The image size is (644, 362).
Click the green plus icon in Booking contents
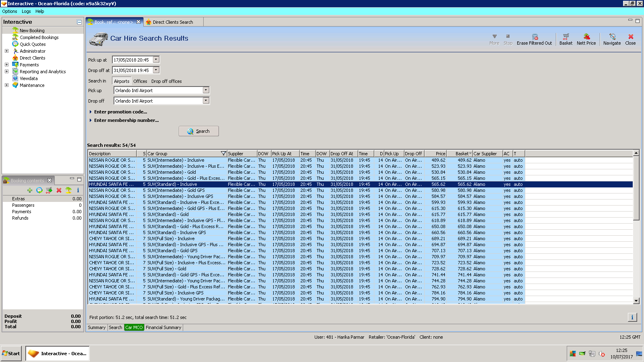coord(30,190)
